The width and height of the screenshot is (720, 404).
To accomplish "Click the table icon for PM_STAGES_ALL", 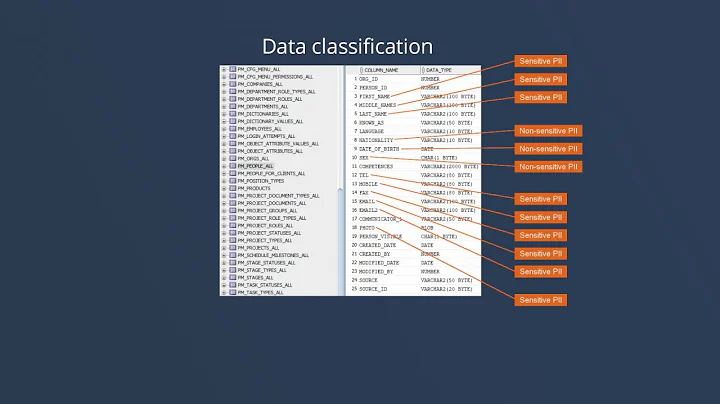I will [233, 278].
